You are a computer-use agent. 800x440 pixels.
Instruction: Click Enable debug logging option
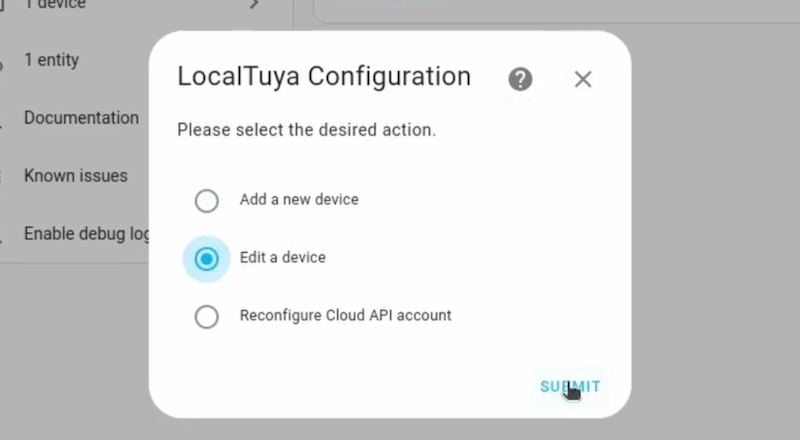click(x=87, y=234)
